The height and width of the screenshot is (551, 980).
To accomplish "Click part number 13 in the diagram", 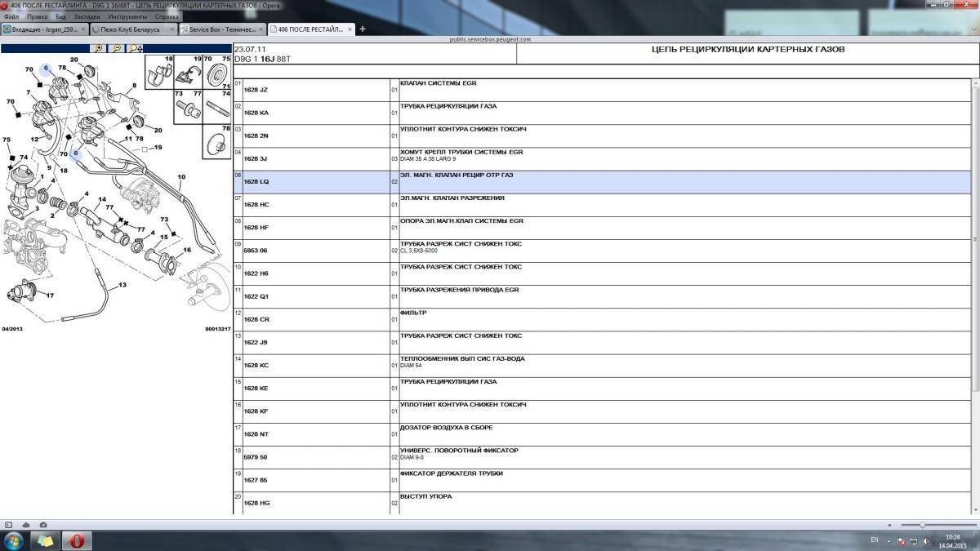I will point(122,285).
